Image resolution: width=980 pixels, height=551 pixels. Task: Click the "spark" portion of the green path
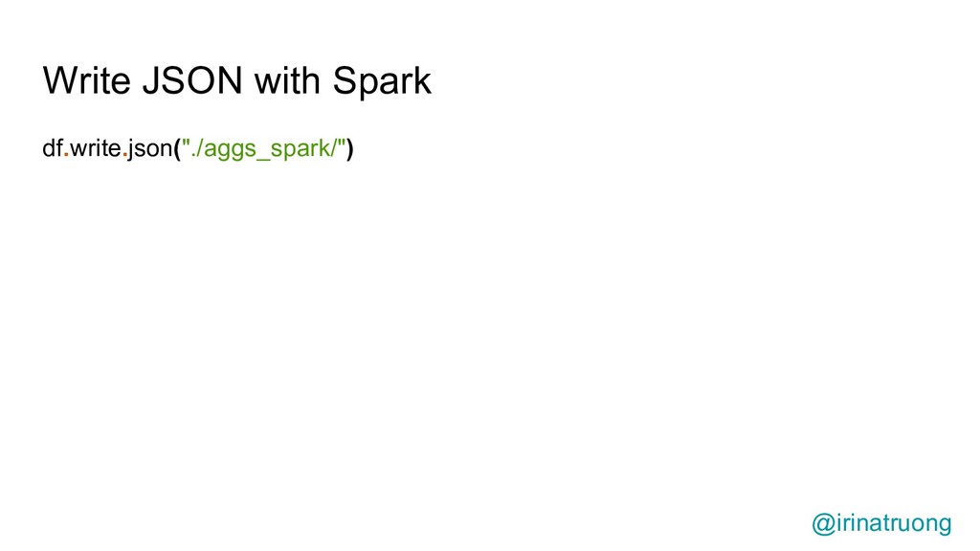pos(300,150)
